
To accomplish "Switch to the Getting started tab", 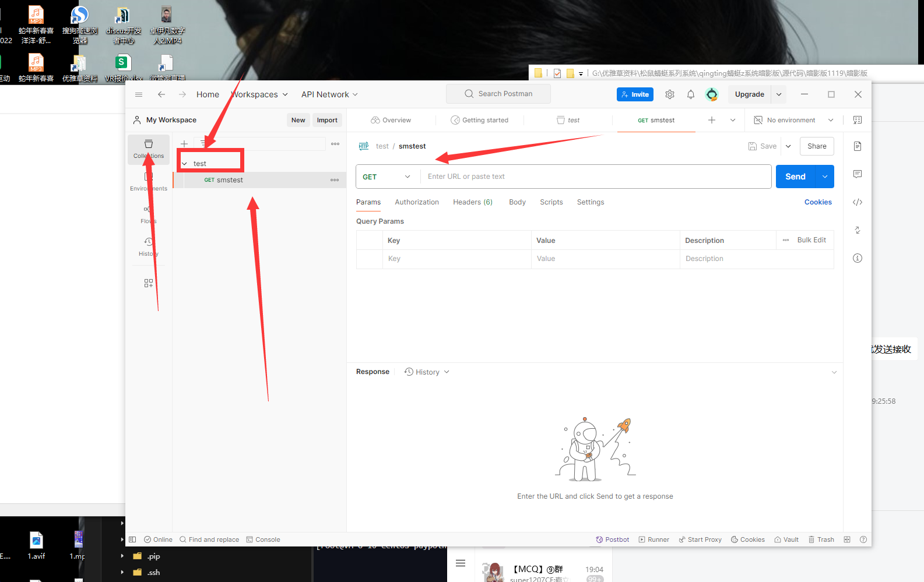I will tap(479, 120).
